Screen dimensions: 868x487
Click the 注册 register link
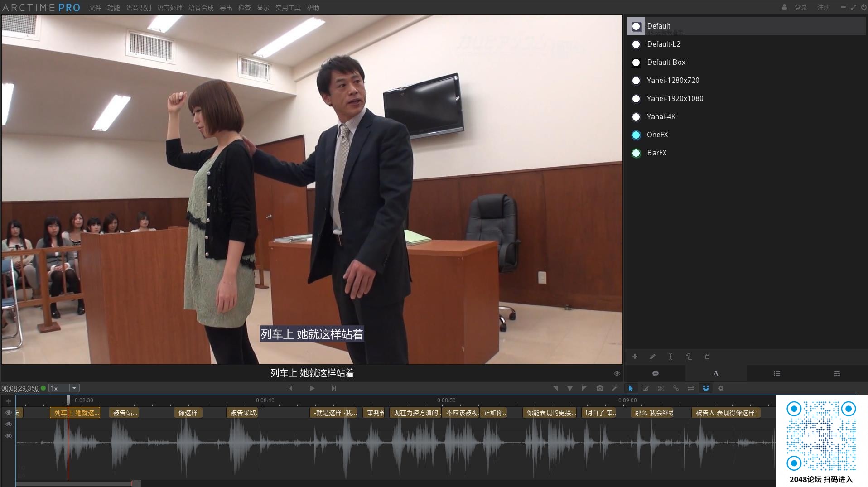(x=824, y=7)
